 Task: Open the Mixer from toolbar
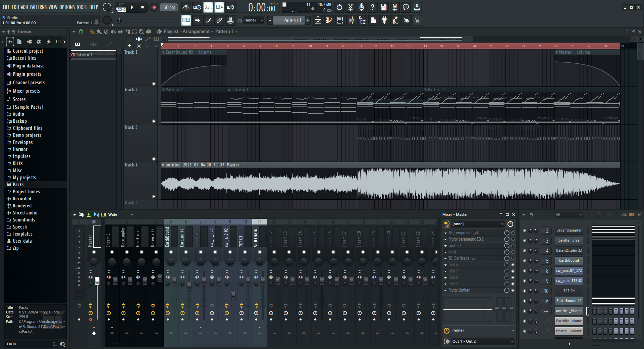[x=351, y=20]
